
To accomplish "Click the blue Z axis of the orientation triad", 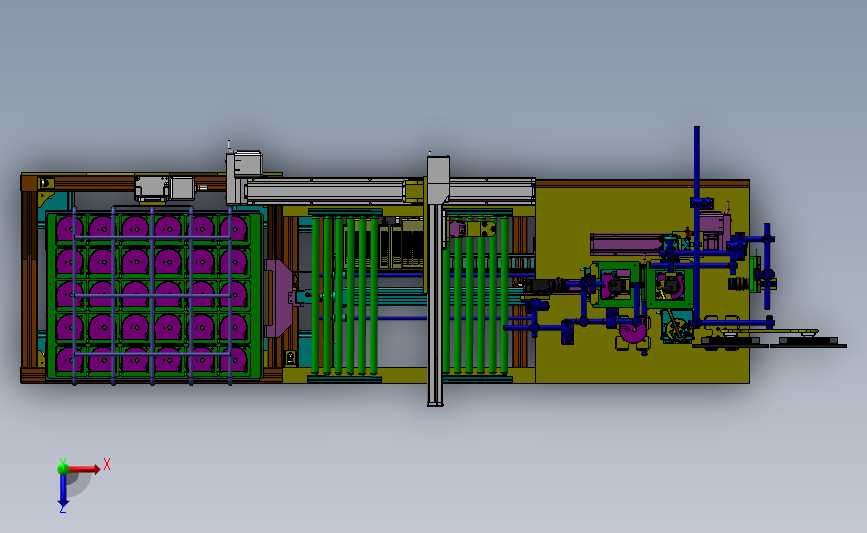I will (x=63, y=491).
